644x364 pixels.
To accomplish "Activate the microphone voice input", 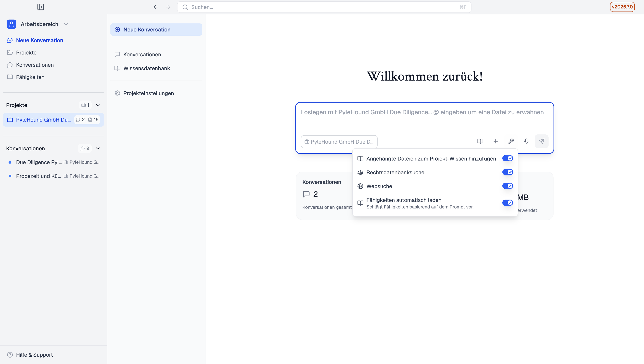I will (x=526, y=141).
